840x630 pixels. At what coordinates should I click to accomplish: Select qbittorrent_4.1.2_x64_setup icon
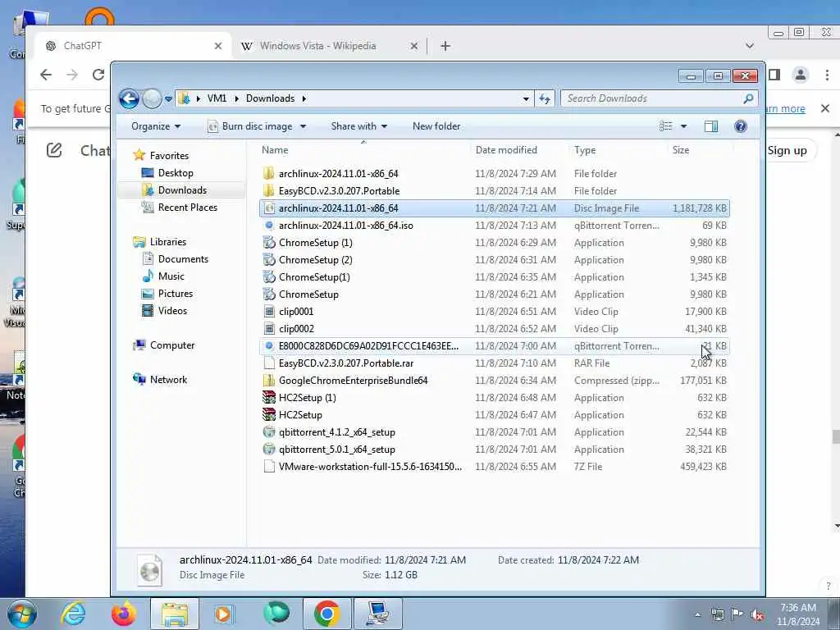click(269, 431)
